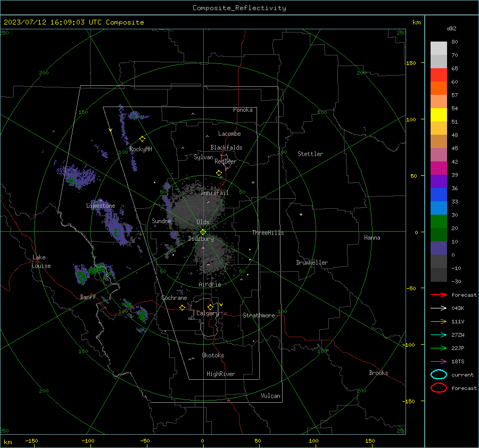Click the 2023/07/12 16:09:03 UTC timestamp
This screenshot has width=479, height=448.
coord(53,22)
